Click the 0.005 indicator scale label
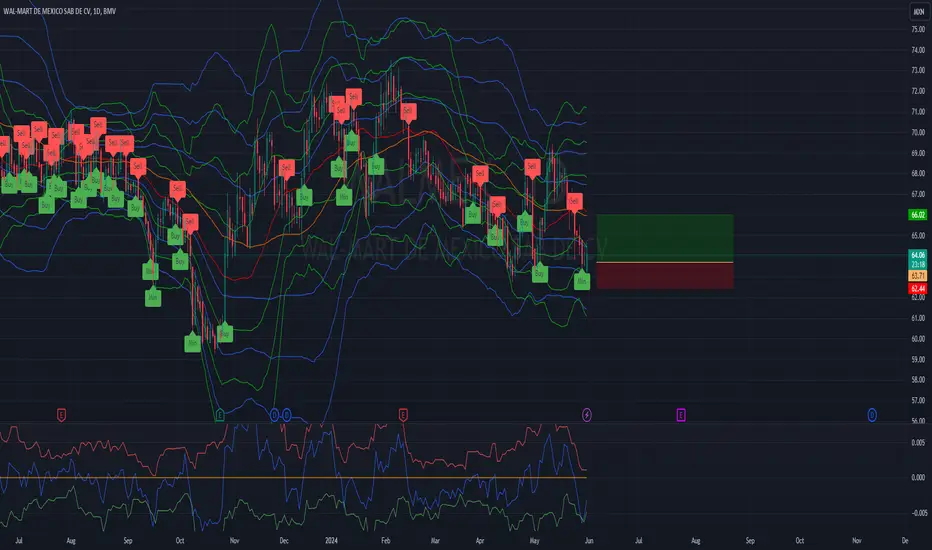Viewport: 932px width, 550px height. [x=918, y=442]
